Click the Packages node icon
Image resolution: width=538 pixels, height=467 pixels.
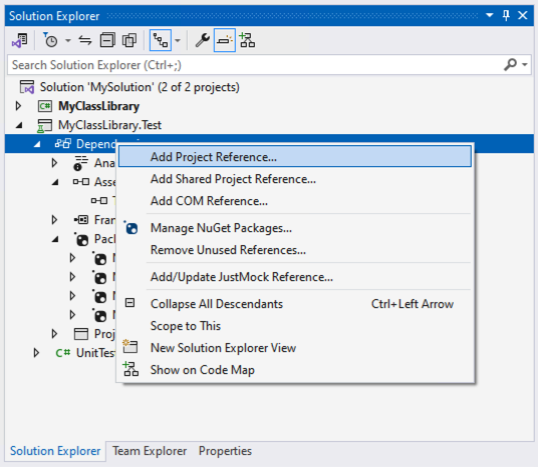pyautogui.click(x=81, y=239)
